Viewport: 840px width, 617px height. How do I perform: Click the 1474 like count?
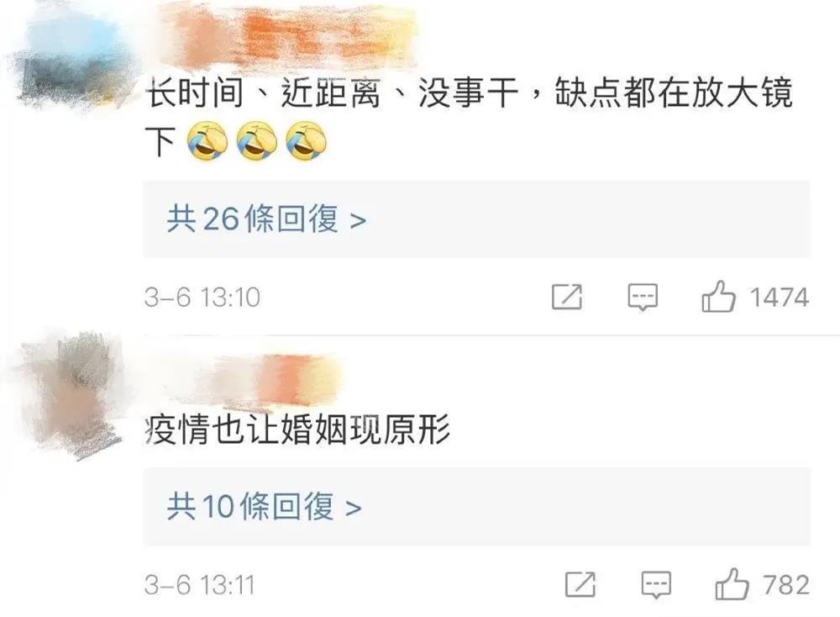click(779, 298)
